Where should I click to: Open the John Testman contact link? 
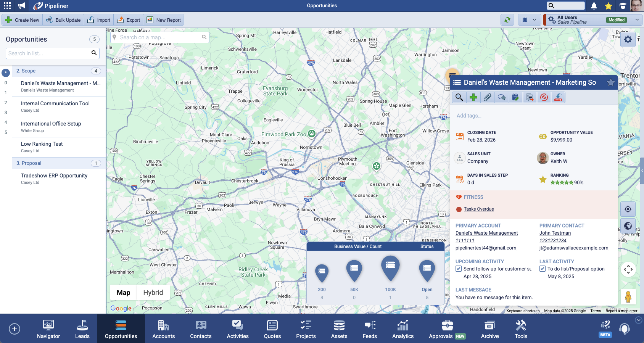(x=555, y=233)
